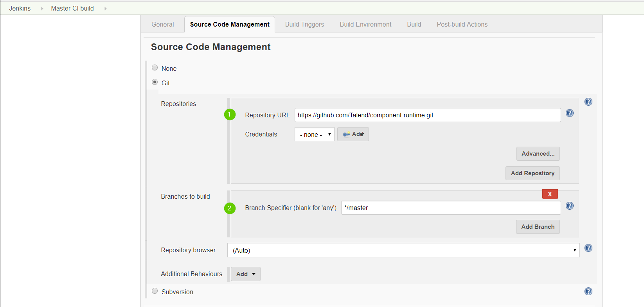Delete the branch with the red X
644x307 pixels.
click(x=550, y=194)
